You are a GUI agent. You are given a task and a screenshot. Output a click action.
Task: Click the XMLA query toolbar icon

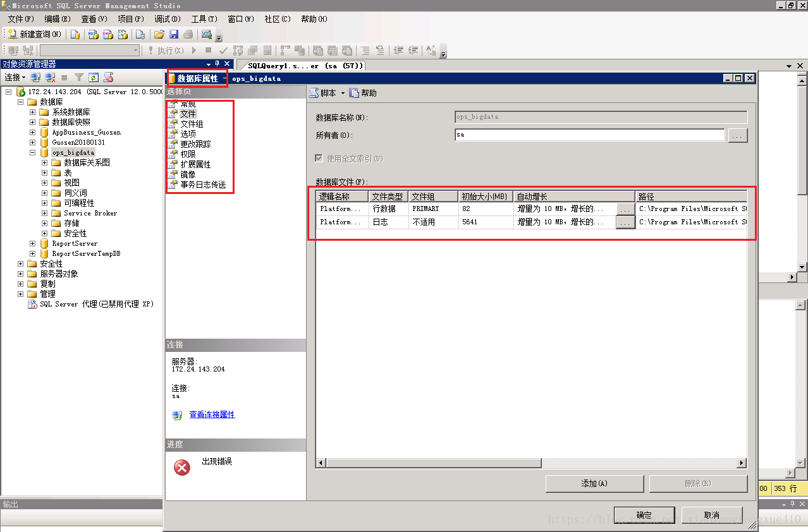[123, 34]
